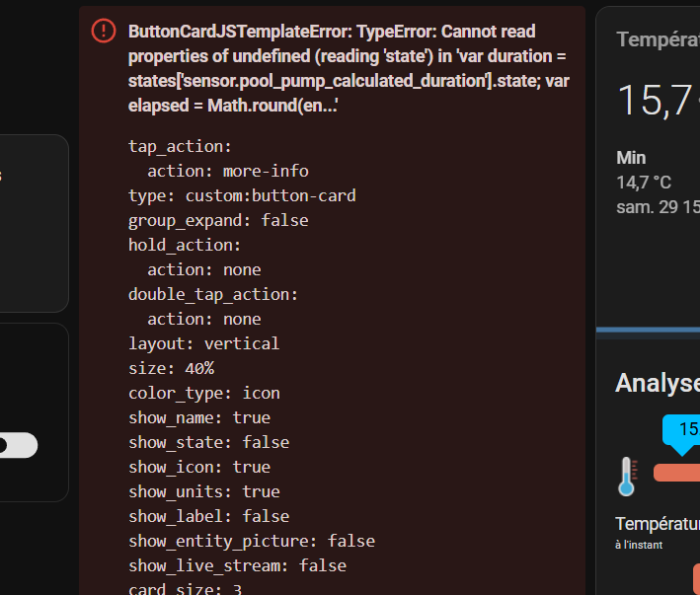Open the Température card title
Viewport: 700px width, 595px height.
click(658, 39)
